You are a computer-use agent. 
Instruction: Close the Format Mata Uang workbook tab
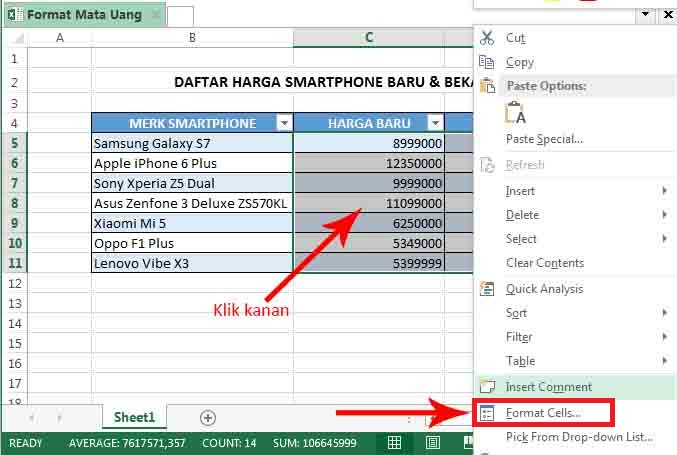[x=155, y=15]
